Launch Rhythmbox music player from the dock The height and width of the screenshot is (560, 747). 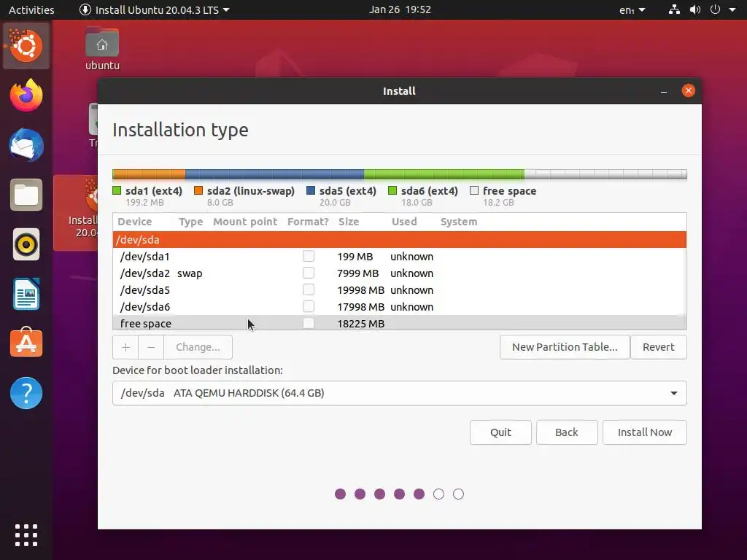26,245
